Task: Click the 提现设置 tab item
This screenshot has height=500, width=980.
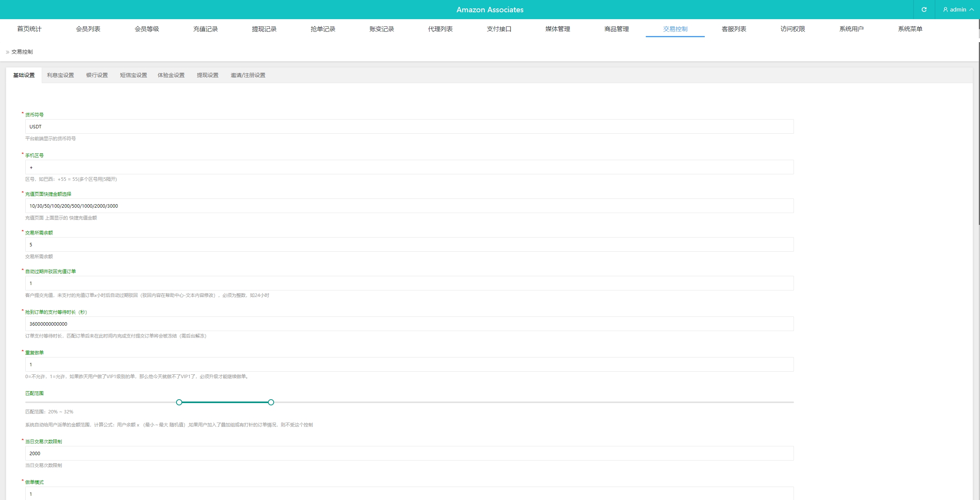Action: point(207,75)
